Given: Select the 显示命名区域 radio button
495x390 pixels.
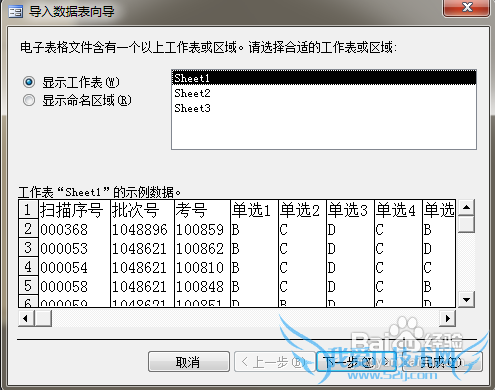Looking at the screenshot, I should click(x=29, y=100).
